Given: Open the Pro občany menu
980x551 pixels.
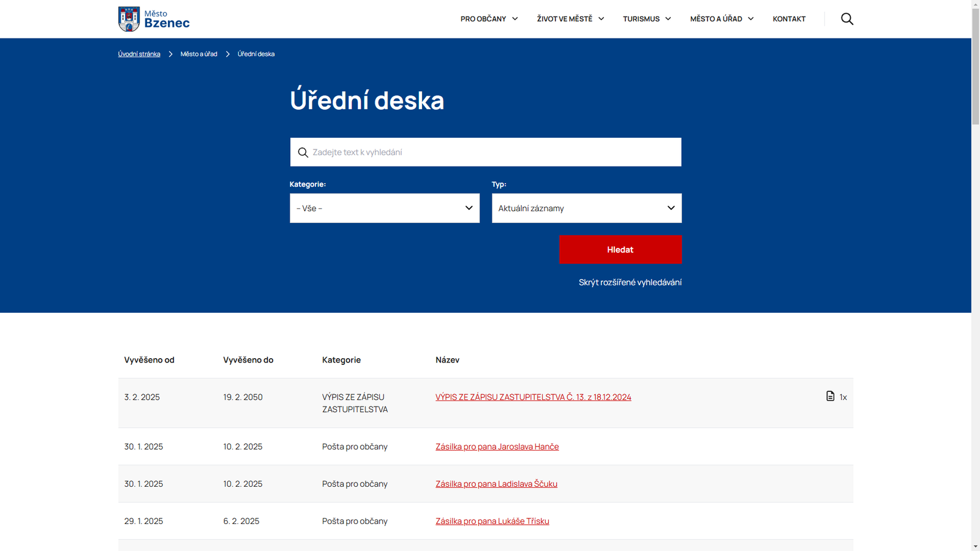Looking at the screenshot, I should point(483,19).
